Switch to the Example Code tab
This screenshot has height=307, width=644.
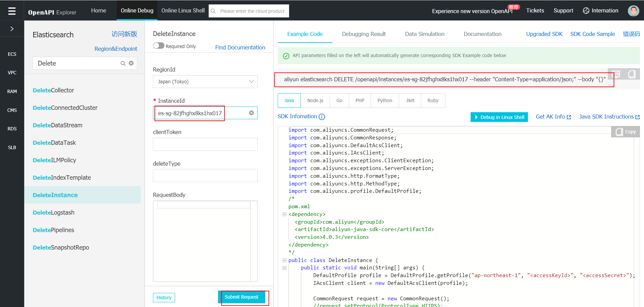click(x=305, y=34)
